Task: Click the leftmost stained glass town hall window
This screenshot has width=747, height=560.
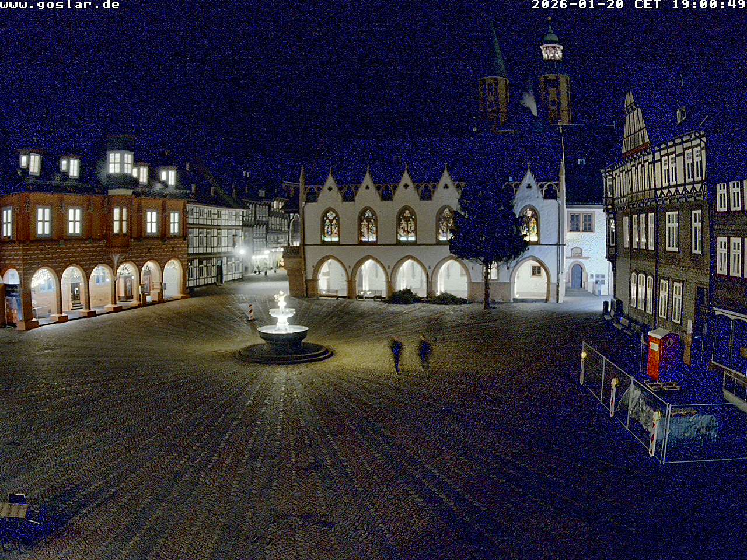Action: point(330,225)
